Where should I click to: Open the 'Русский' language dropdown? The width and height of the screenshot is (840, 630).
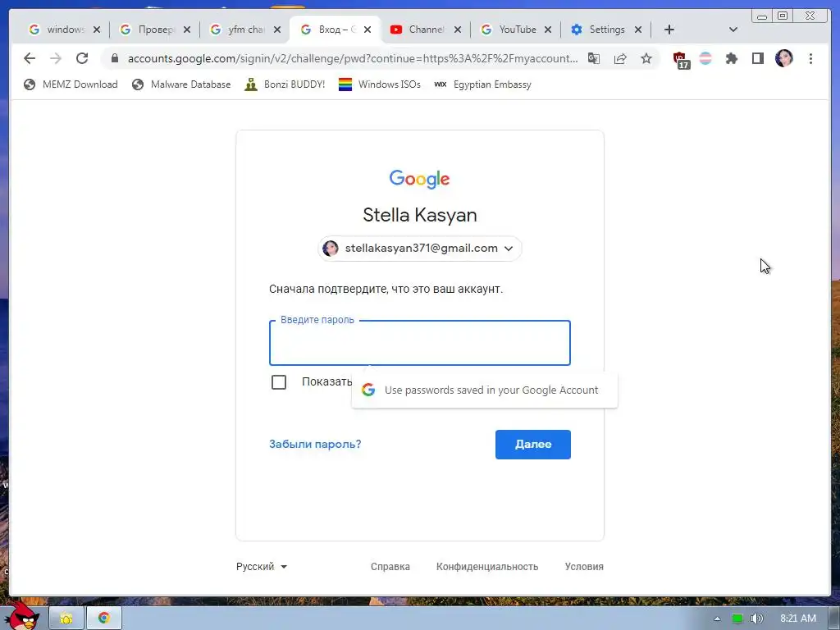262,566
